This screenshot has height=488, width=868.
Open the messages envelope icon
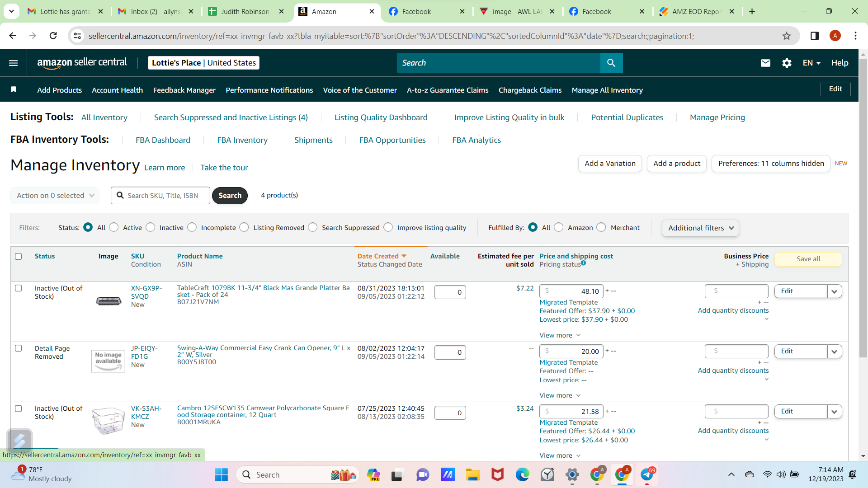(765, 63)
